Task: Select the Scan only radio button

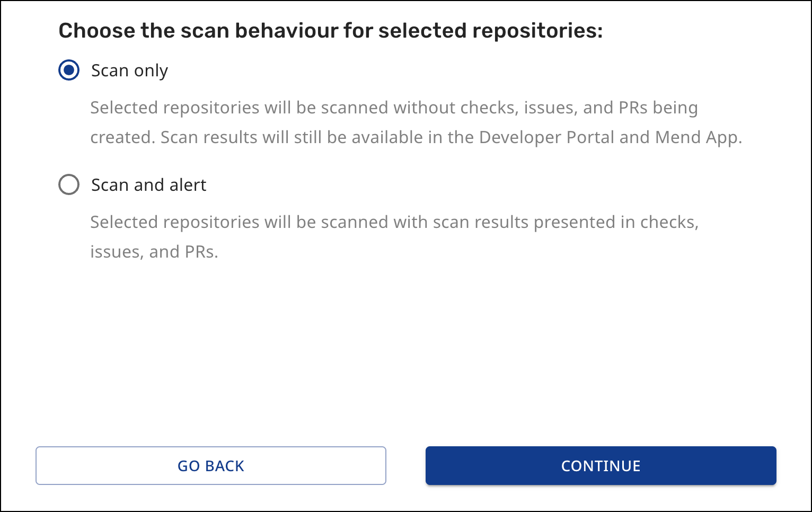Action: point(69,70)
